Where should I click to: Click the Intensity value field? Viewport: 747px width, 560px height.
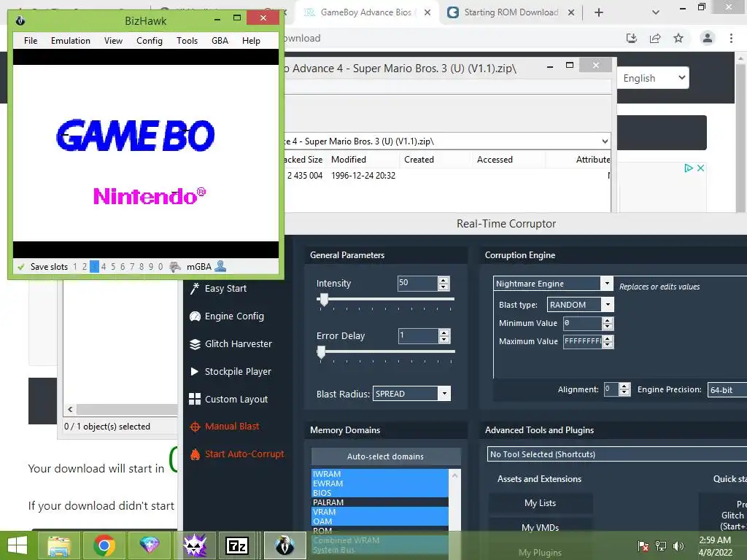[x=417, y=284]
